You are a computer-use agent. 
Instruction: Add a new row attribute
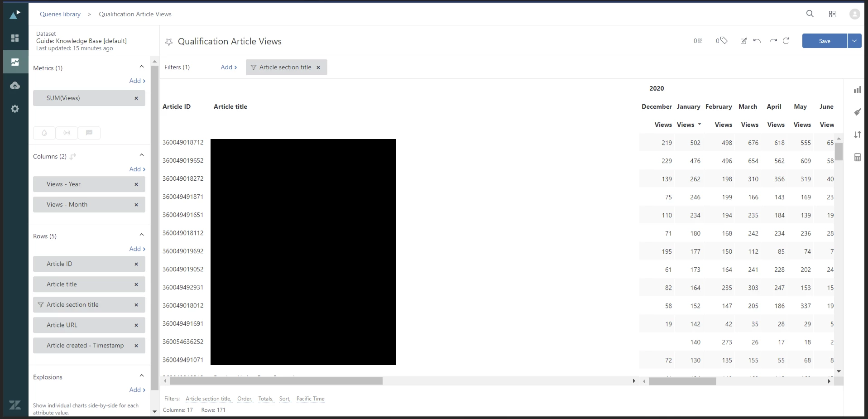[x=137, y=249]
